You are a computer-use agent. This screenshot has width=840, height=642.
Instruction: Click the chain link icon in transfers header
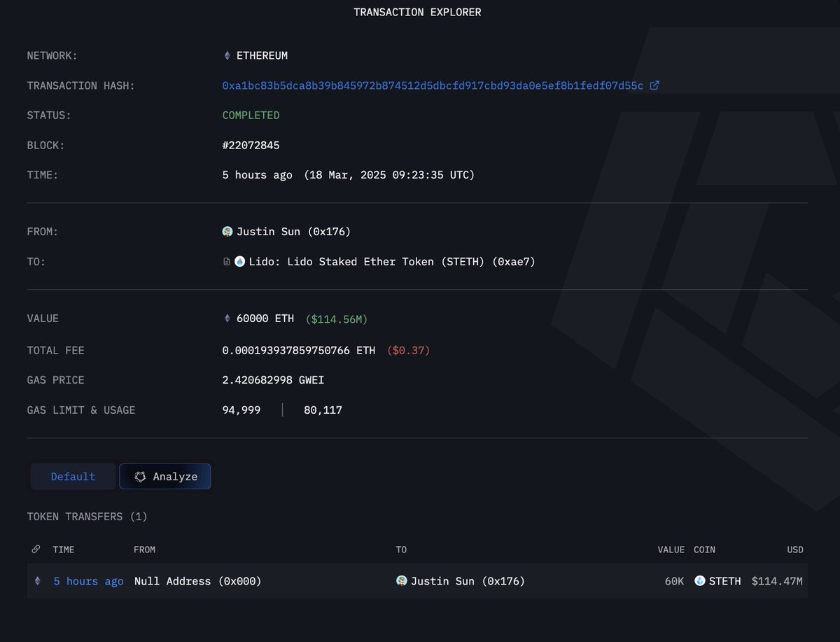coord(36,550)
